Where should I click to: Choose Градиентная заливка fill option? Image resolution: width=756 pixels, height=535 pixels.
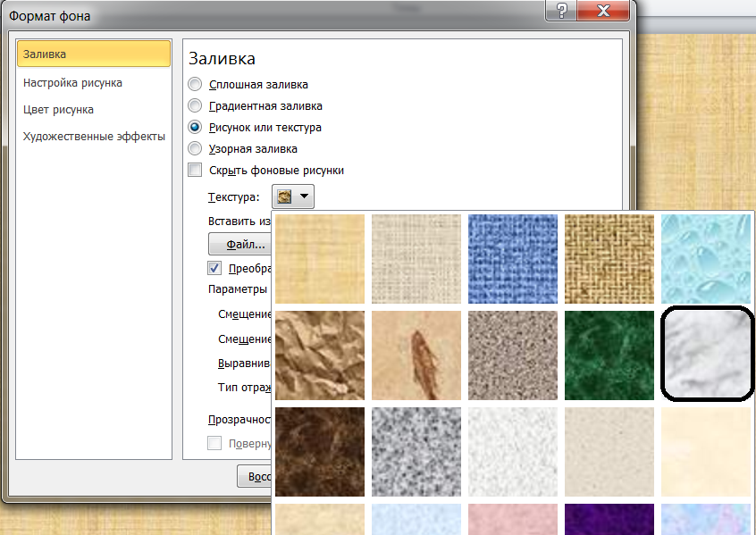pos(195,105)
